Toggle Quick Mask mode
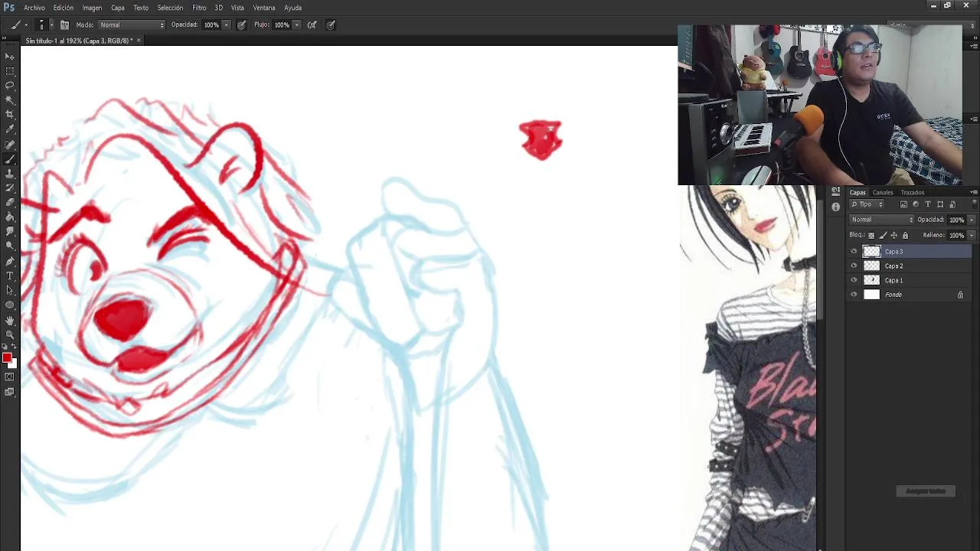 click(9, 377)
